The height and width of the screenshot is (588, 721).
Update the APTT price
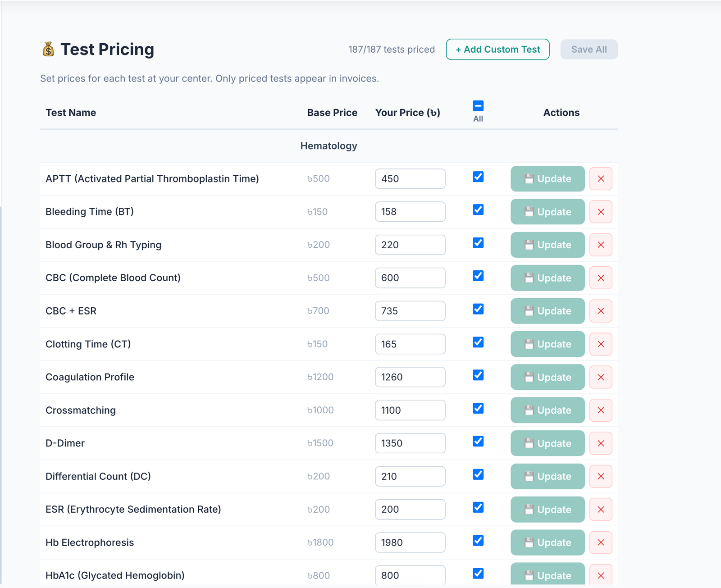coord(548,179)
